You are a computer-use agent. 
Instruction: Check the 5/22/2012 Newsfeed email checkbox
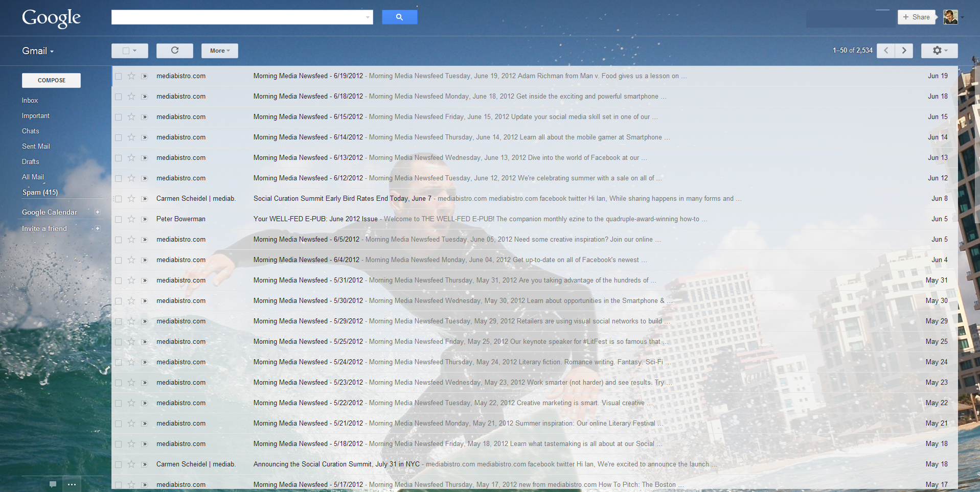coord(118,403)
